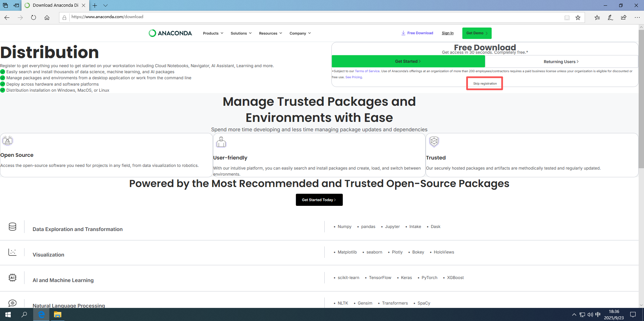This screenshot has width=644, height=321.
Task: Click the Data Exploration database icon
Action: coord(12,227)
